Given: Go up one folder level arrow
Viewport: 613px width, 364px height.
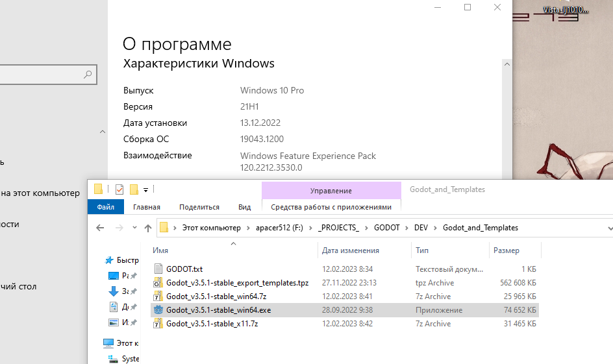Looking at the screenshot, I should (148, 228).
